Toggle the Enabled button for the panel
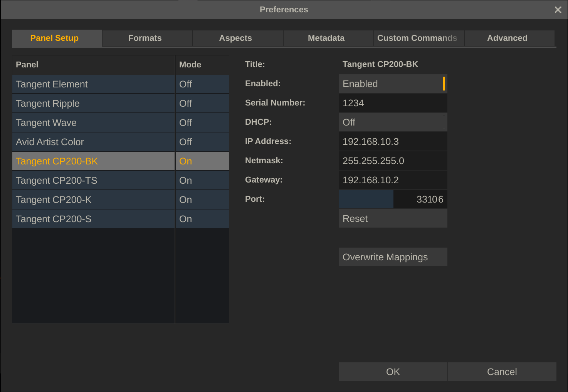Image resolution: width=568 pixels, height=392 pixels. coord(393,84)
